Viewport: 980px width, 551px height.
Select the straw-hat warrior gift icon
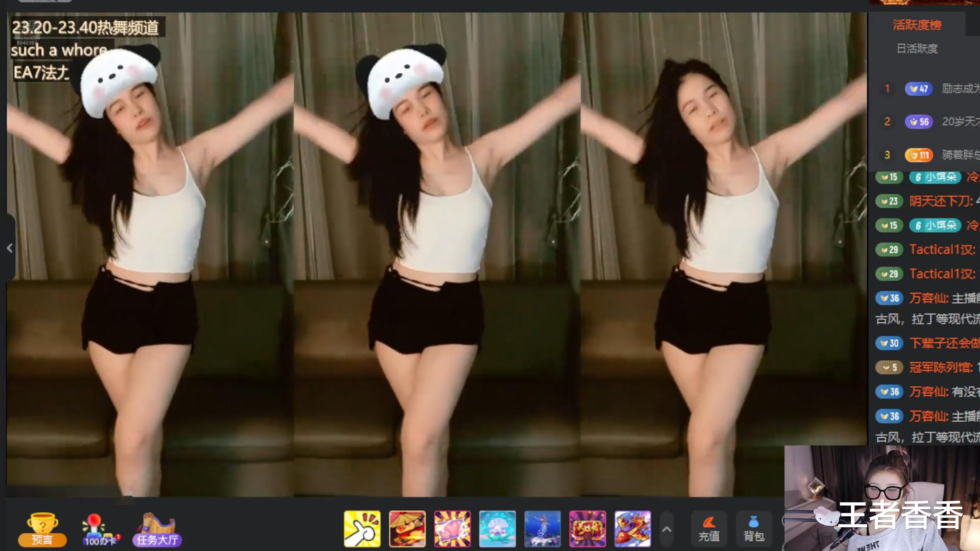click(x=407, y=528)
